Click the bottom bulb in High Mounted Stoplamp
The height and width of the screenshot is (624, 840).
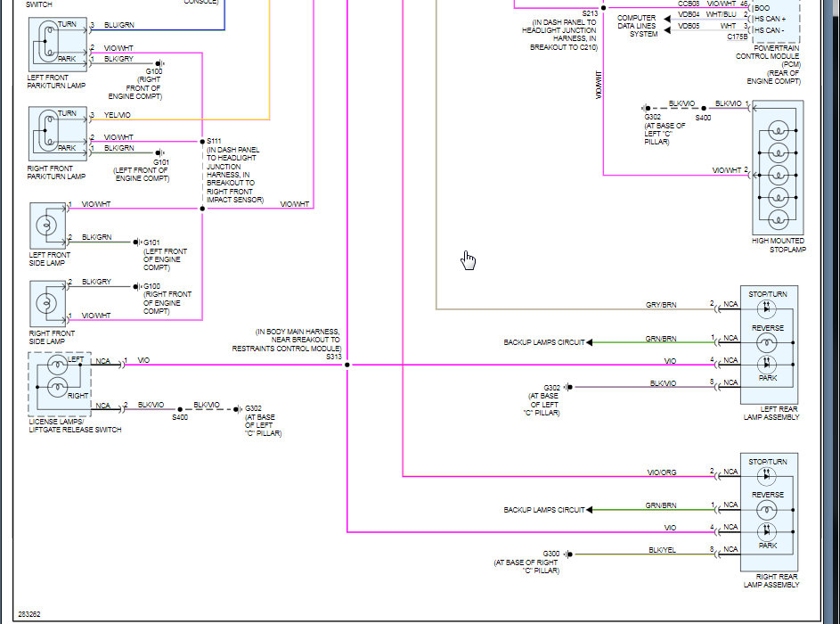click(779, 220)
